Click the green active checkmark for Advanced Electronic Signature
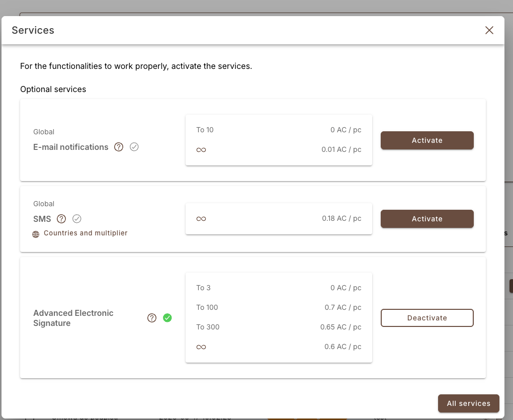This screenshot has height=420, width=513. [x=167, y=317]
